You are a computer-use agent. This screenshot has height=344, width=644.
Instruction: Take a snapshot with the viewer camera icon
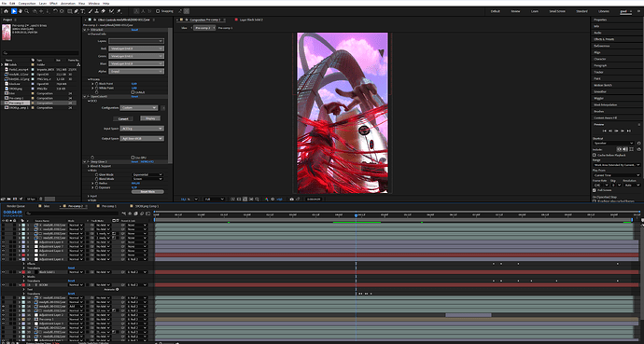click(x=291, y=200)
